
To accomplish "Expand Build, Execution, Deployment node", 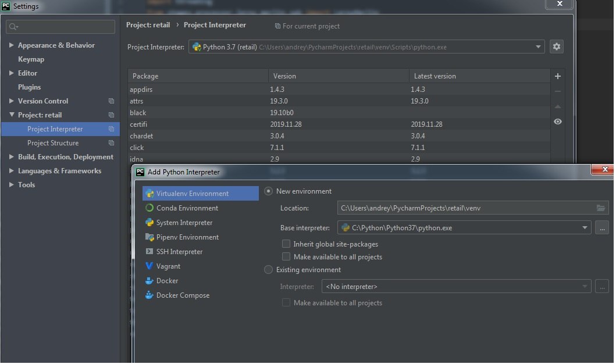I will [x=12, y=156].
